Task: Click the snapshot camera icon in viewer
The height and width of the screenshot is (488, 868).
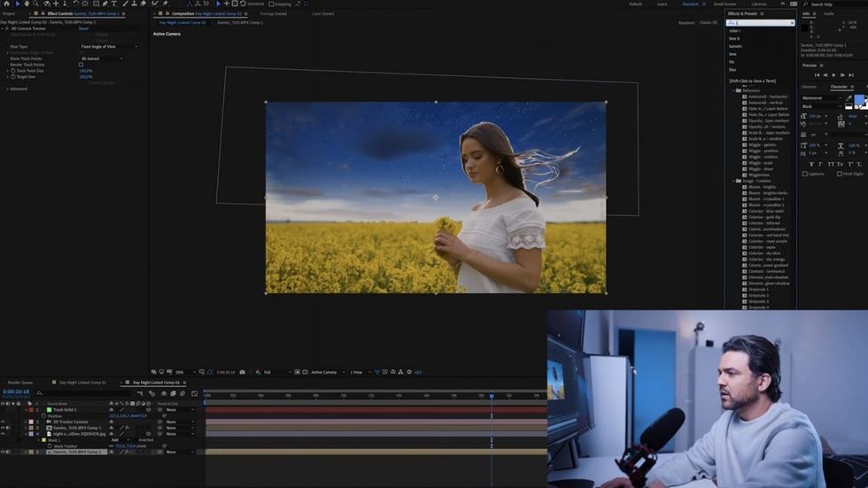Action: click(242, 372)
